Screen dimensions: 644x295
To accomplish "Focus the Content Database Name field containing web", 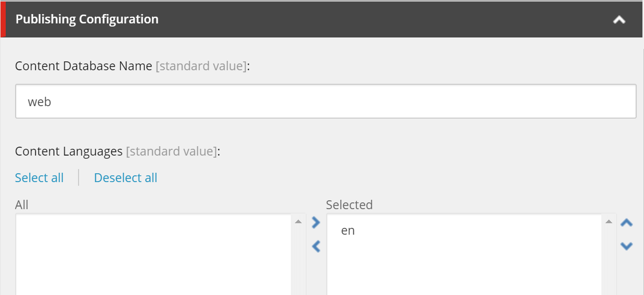I will [326, 101].
